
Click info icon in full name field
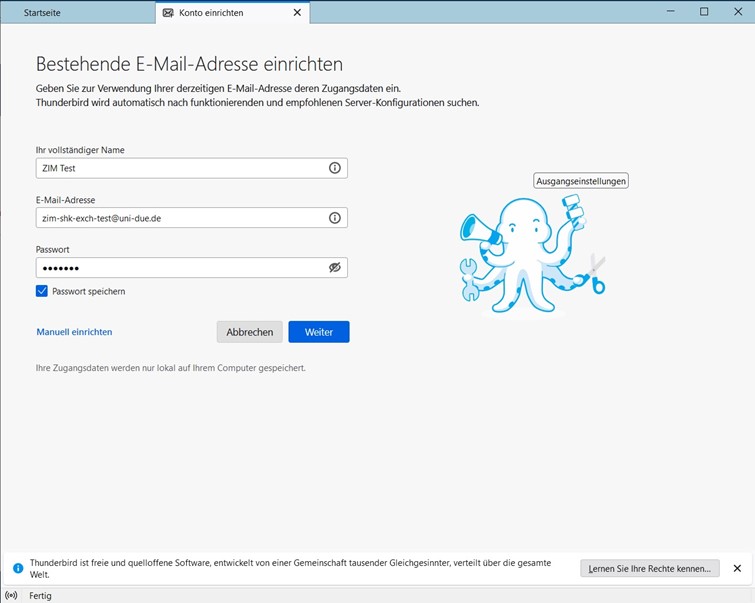335,168
